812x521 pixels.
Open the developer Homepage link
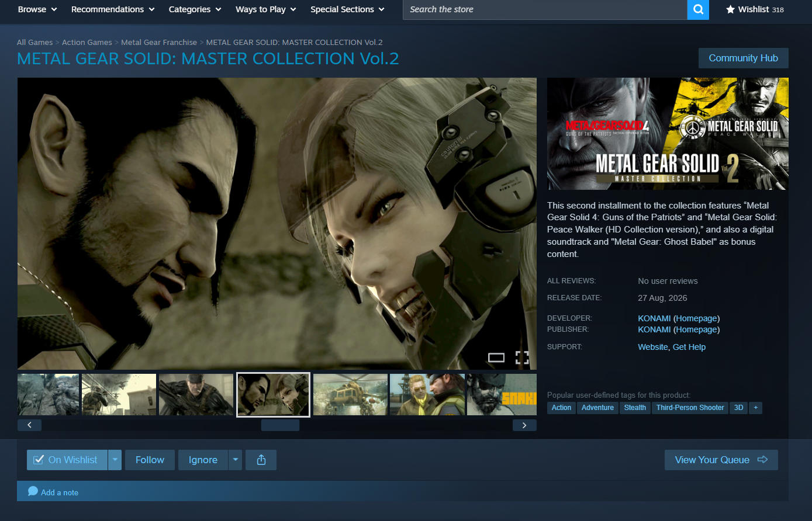click(x=696, y=318)
